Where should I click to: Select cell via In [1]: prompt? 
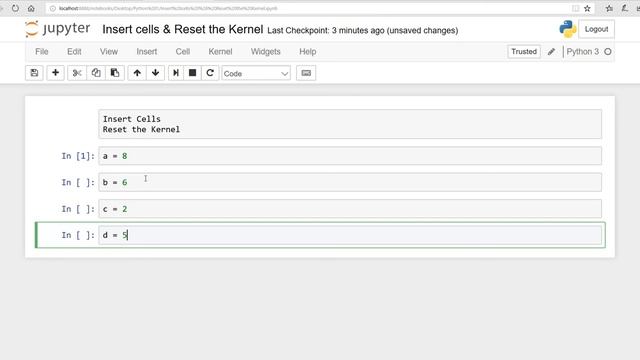tap(78, 156)
